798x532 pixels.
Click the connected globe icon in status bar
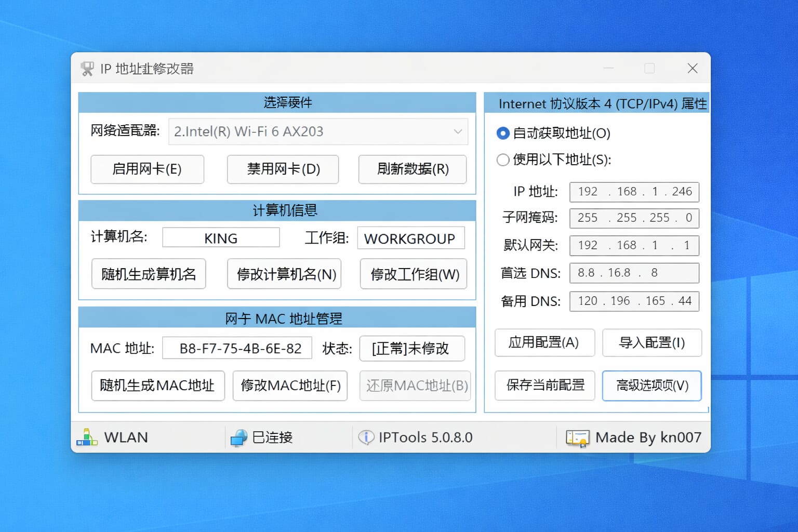[x=238, y=437]
